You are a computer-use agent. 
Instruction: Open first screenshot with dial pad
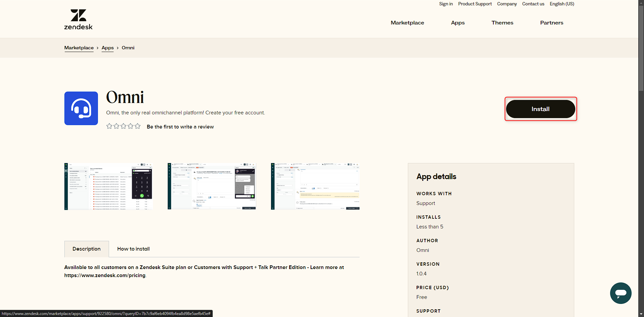click(x=109, y=187)
